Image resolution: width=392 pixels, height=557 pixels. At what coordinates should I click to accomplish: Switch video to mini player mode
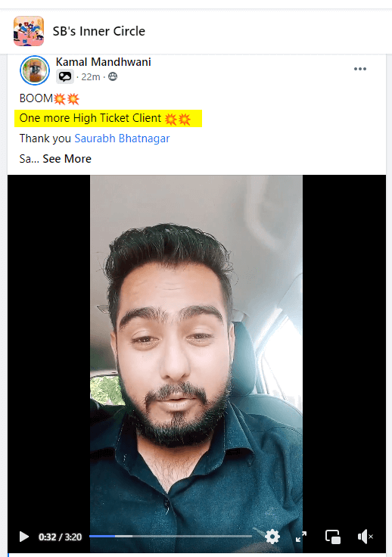tap(333, 537)
